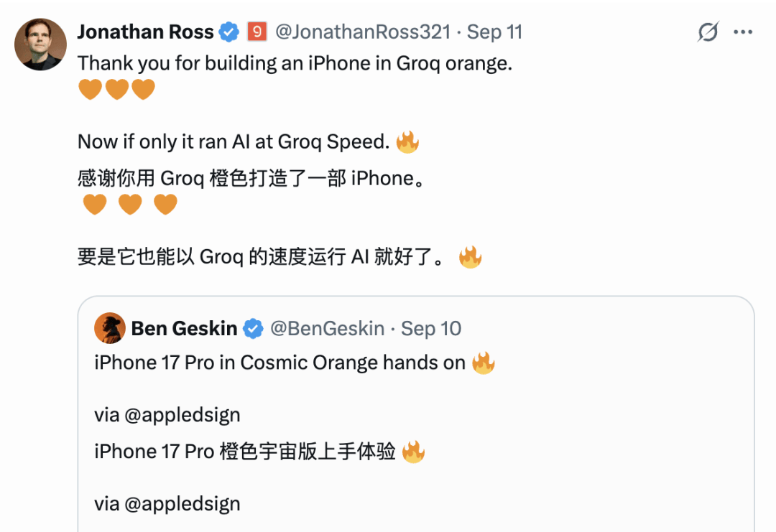Click the Sep 11 tweet timestamp

[x=494, y=32]
